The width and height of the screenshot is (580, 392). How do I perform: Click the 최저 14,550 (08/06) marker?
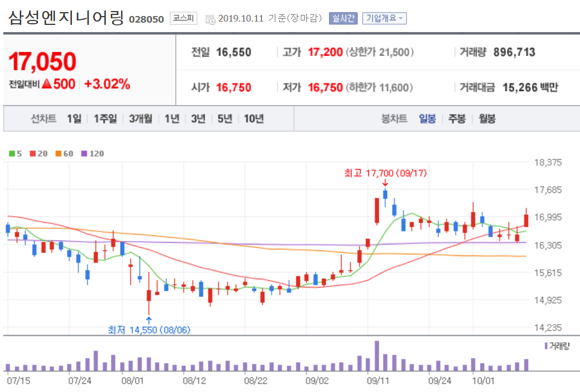click(x=149, y=330)
